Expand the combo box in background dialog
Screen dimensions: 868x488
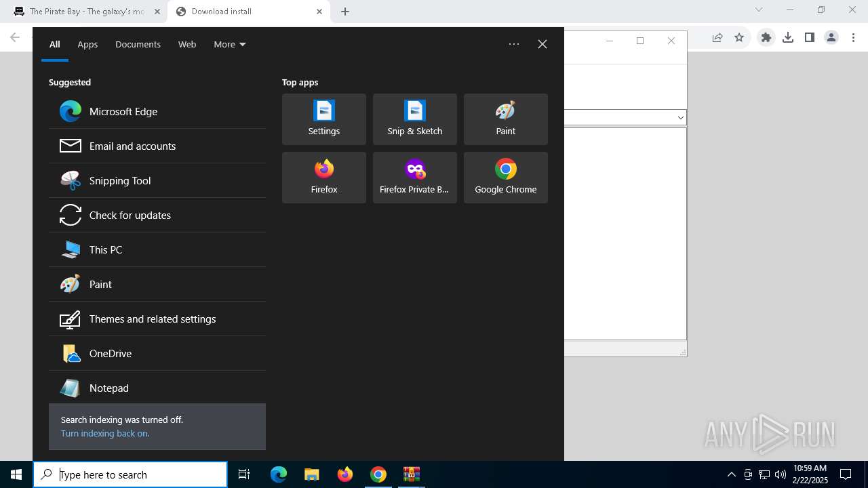pyautogui.click(x=680, y=117)
